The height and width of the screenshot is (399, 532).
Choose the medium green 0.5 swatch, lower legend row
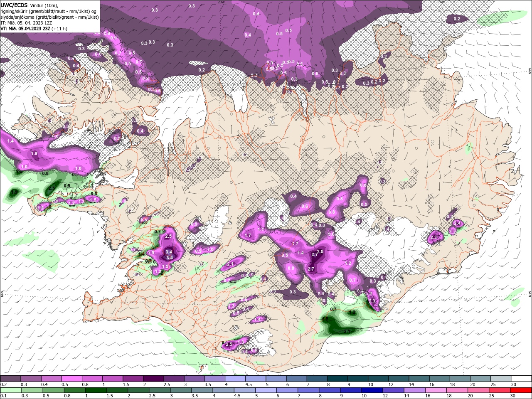coord(53,390)
